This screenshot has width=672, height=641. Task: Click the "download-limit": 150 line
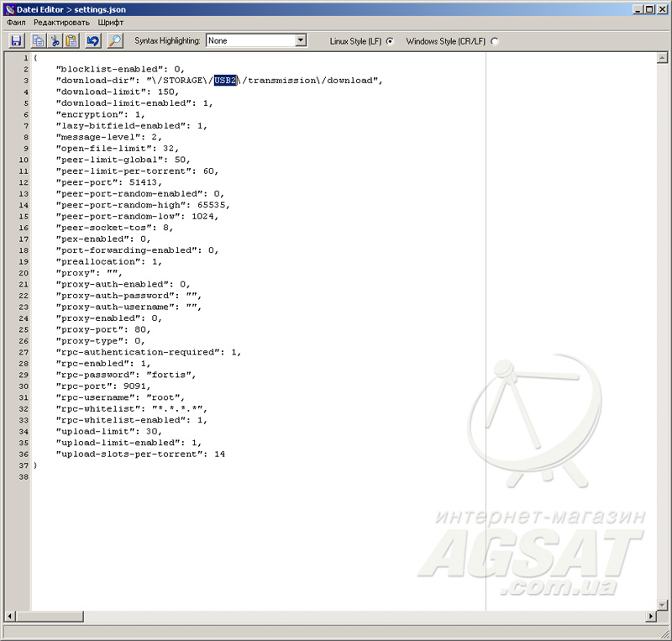118,92
